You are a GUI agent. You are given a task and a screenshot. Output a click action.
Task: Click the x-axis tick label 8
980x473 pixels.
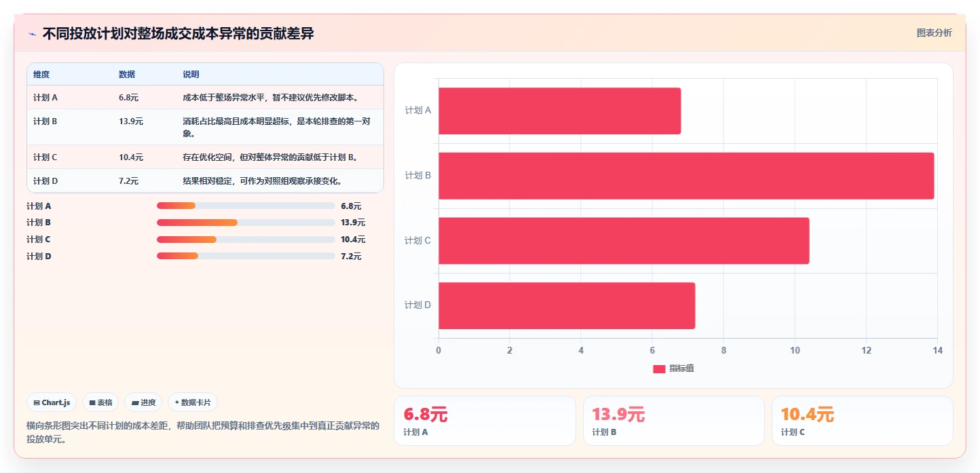723,351
